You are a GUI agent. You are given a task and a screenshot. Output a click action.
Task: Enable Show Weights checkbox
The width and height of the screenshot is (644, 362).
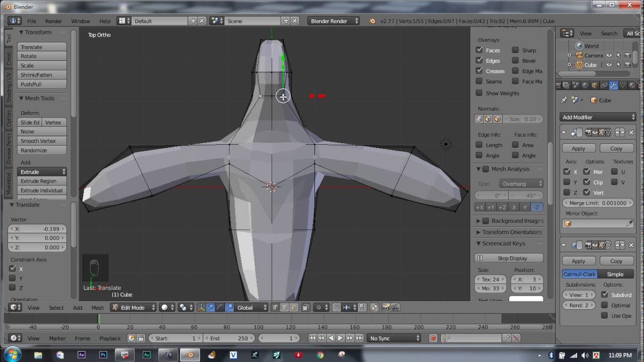tap(479, 93)
